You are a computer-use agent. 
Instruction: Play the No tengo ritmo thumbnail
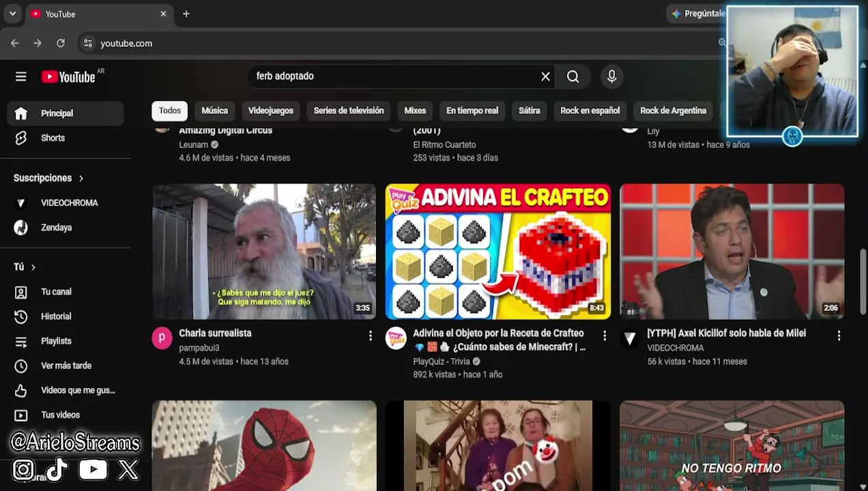[732, 445]
